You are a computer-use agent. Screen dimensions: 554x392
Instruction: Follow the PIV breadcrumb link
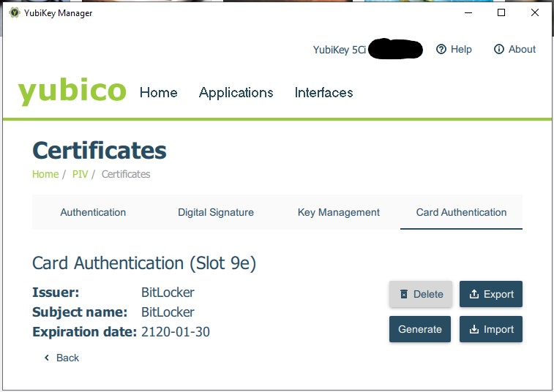[80, 174]
